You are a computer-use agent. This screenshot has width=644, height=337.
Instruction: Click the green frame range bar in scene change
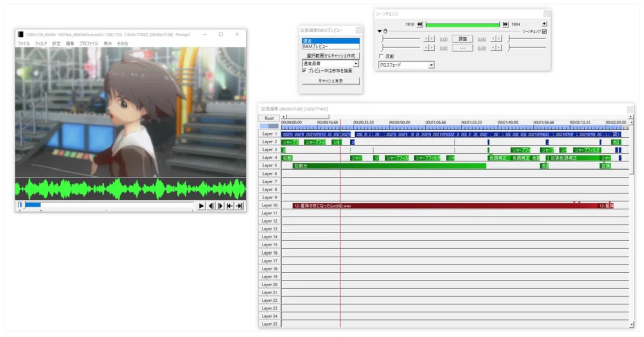[462, 24]
